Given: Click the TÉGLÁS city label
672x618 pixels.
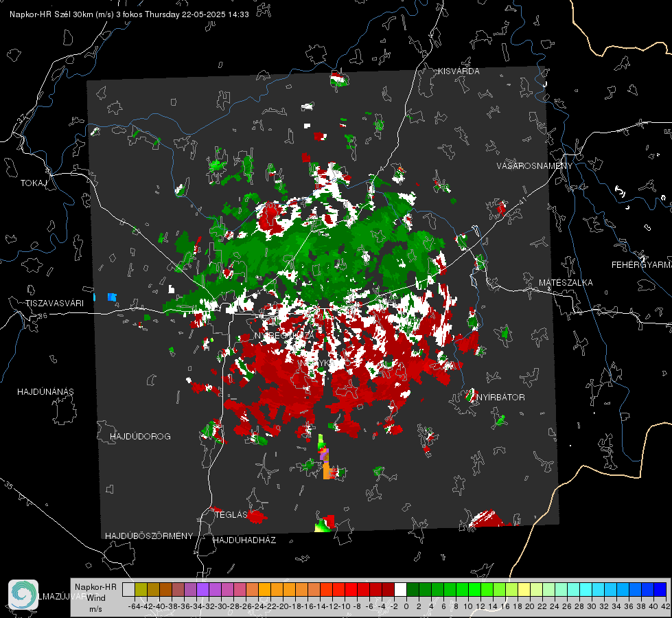Looking at the screenshot, I should click(231, 514).
